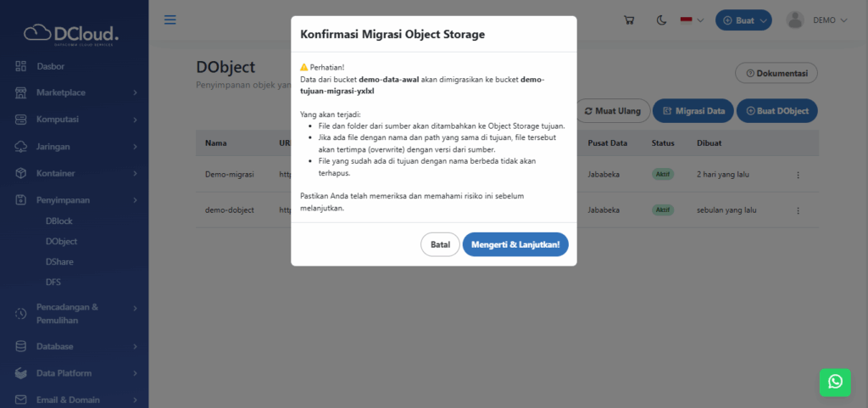Toggle dark mode moon icon
This screenshot has height=408, width=868.
pos(662,20)
